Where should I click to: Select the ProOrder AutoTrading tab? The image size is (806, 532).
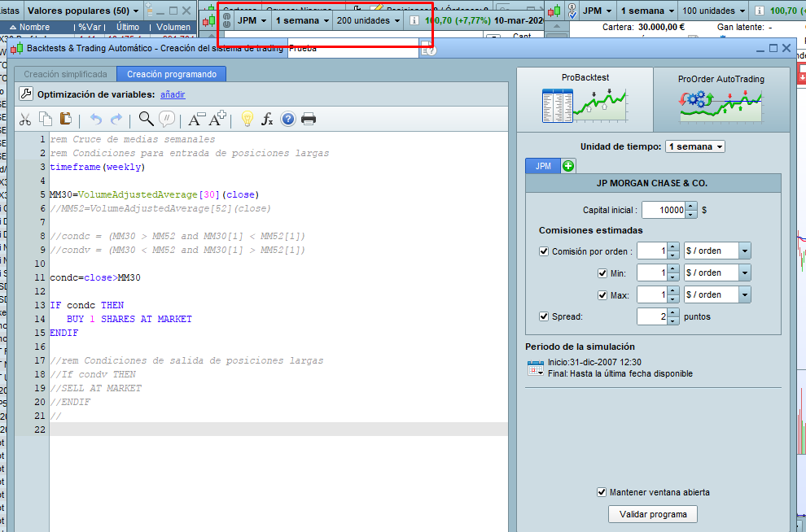[x=721, y=100]
